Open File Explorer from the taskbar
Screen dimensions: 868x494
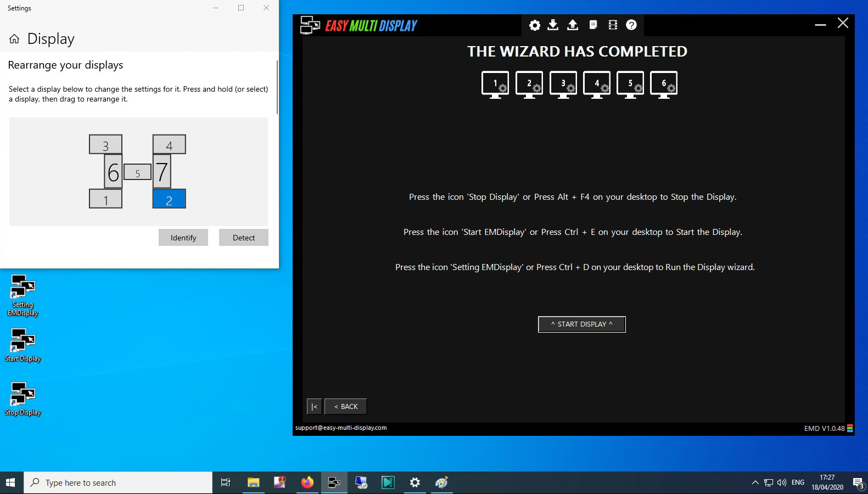(x=253, y=482)
